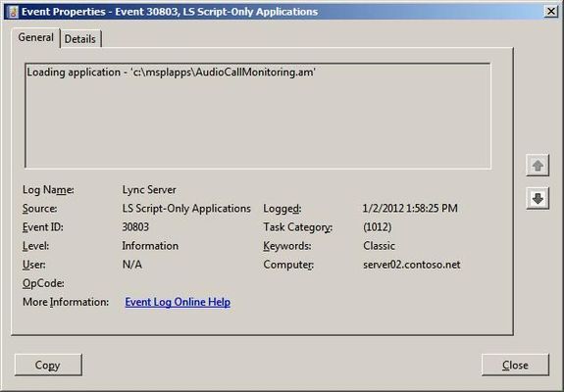The height and width of the screenshot is (392, 564).
Task: Go to previous event with up arrow
Action: 538,166
